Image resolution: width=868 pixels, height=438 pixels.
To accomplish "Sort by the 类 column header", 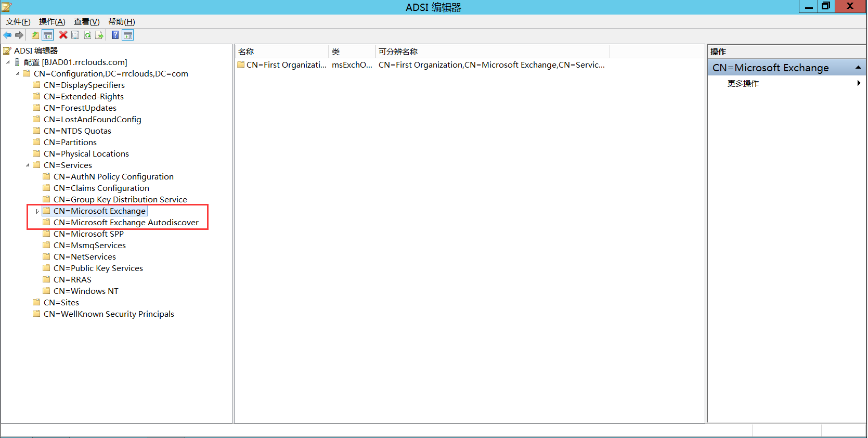I will click(x=352, y=51).
